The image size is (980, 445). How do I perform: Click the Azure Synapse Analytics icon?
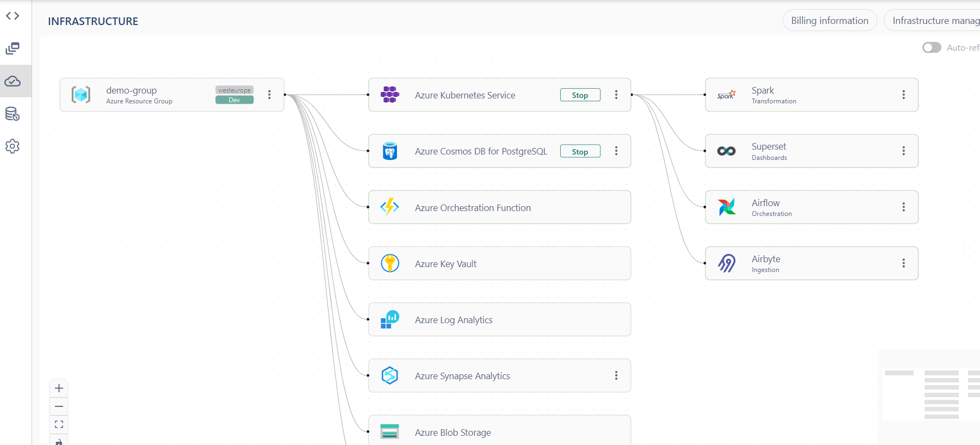coord(390,375)
